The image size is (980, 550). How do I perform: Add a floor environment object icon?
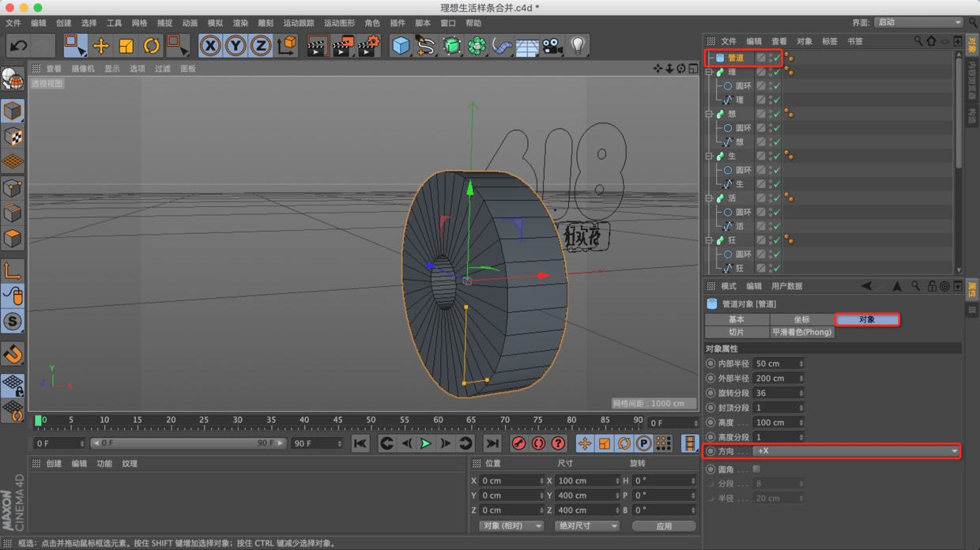tap(527, 46)
